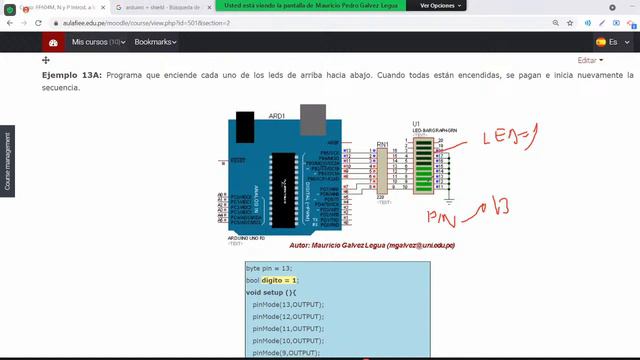Click the highlighted 'digito = 1' code text
640x360 pixels.
click(x=280, y=280)
